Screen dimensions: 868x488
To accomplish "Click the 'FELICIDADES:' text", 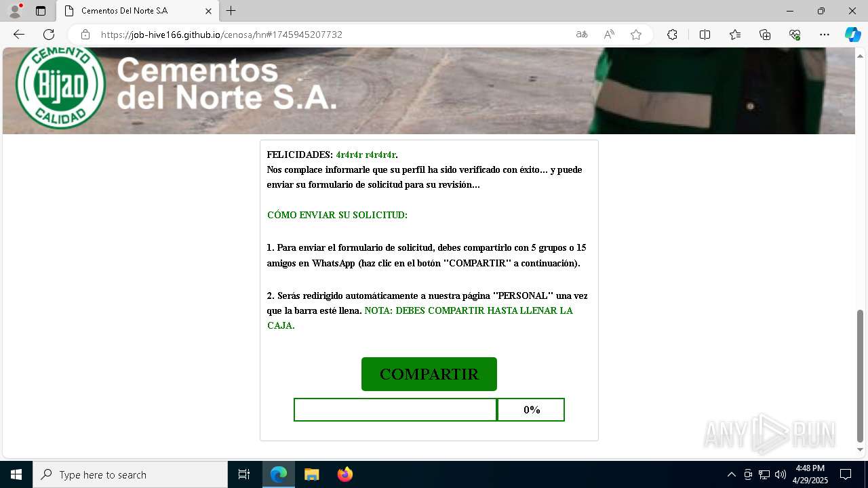I will coord(300,155).
